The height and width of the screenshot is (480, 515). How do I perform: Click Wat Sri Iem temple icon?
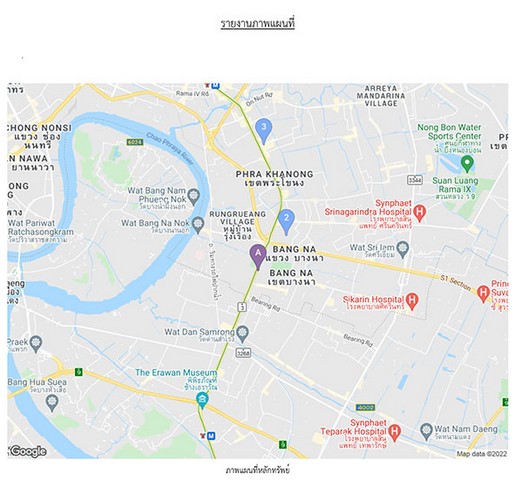coord(403,249)
